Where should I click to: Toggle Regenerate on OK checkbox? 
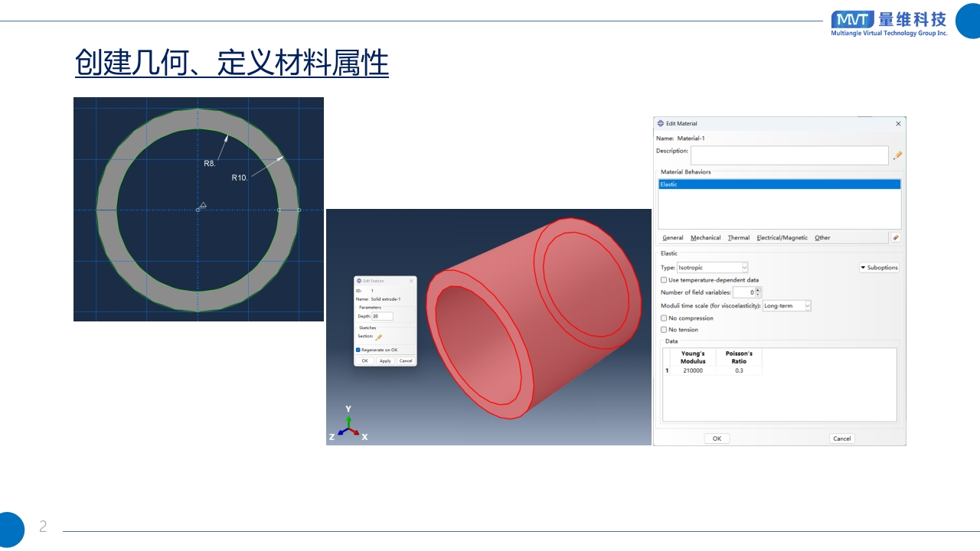pyautogui.click(x=358, y=350)
